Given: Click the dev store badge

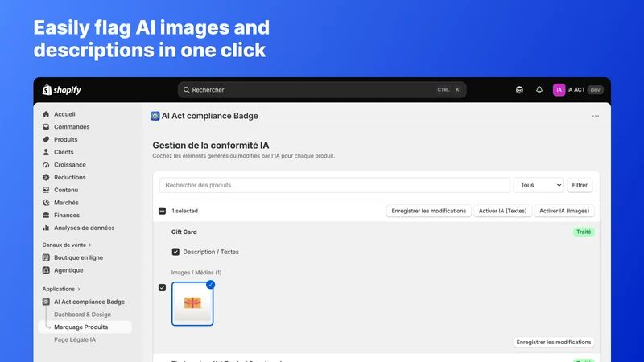Looking at the screenshot, I should point(595,90).
